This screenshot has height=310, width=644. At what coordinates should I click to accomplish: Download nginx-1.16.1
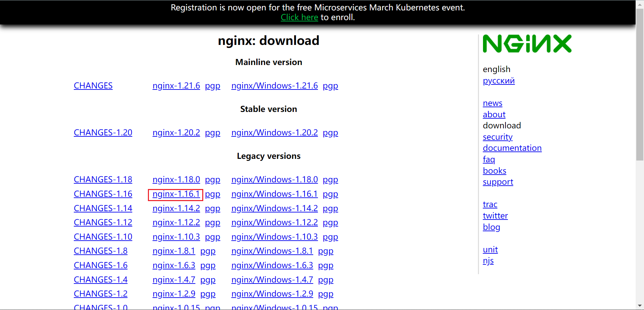176,194
